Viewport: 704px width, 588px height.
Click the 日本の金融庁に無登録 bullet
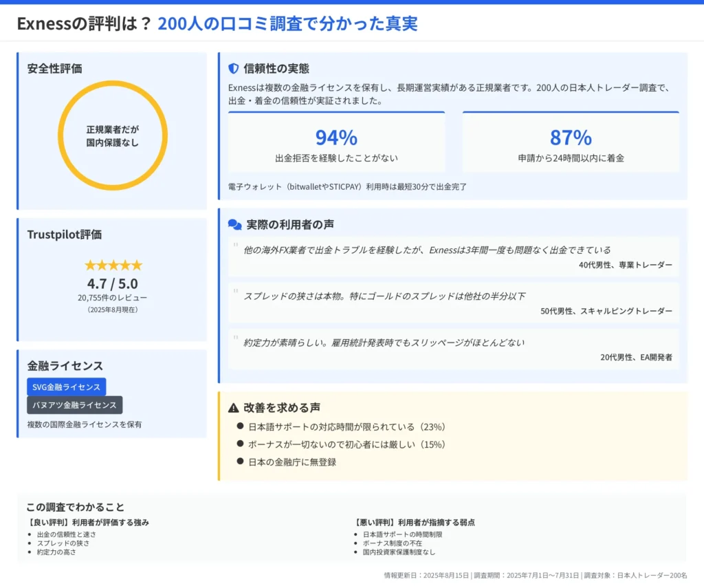tap(292, 461)
